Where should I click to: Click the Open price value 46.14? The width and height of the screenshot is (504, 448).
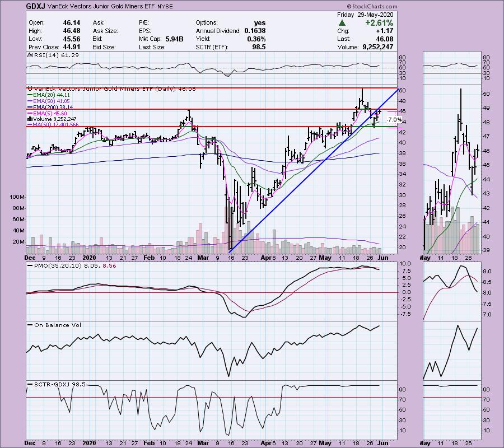pyautogui.click(x=71, y=23)
